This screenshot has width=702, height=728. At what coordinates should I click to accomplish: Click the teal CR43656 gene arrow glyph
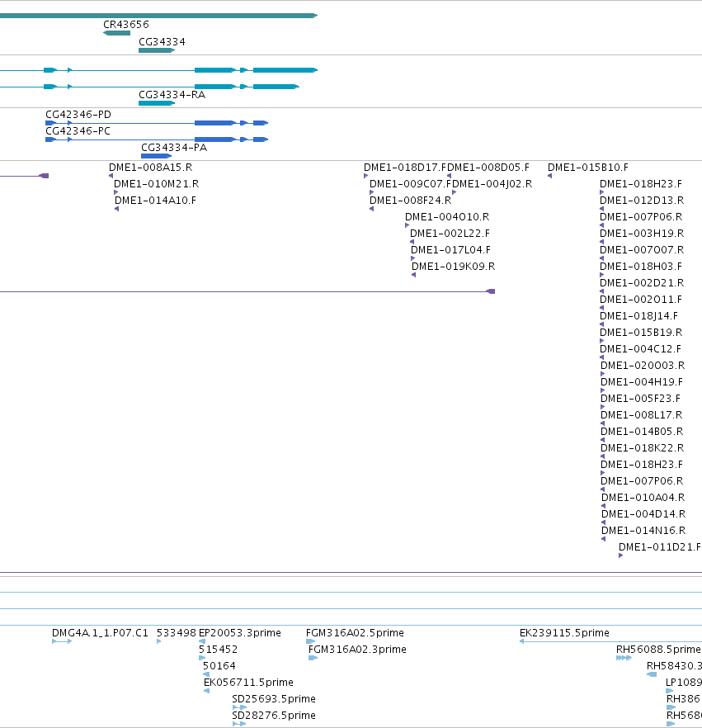116,33
